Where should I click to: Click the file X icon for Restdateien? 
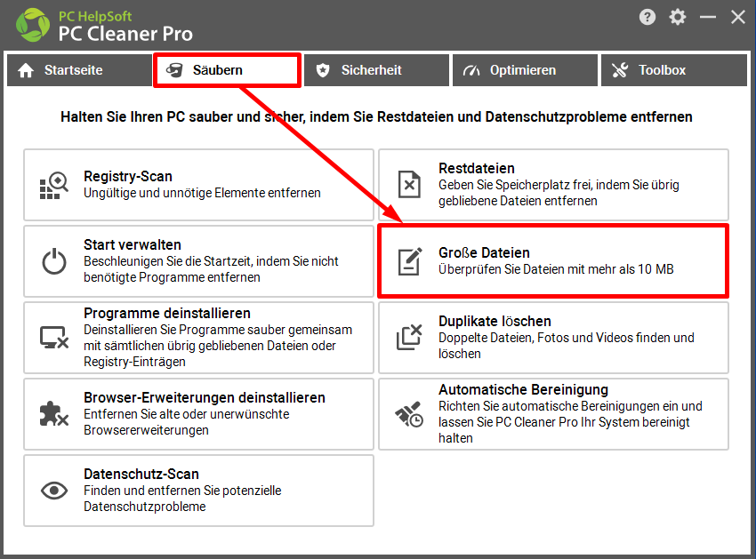409,185
